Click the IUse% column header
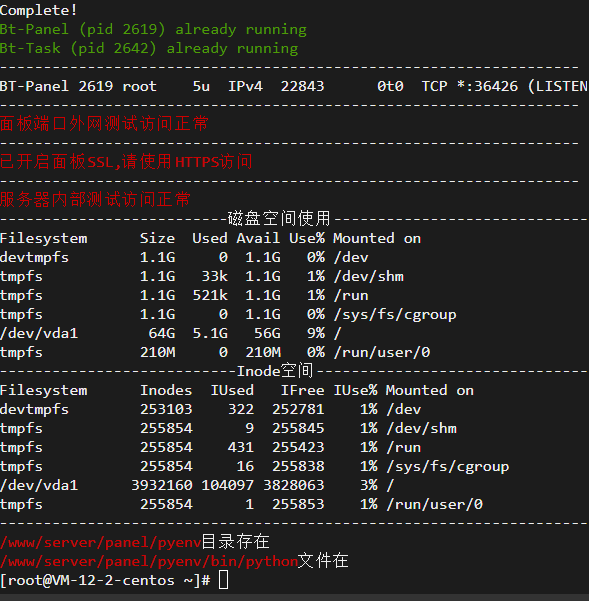Screen dimensions: 589x601 tap(355, 390)
